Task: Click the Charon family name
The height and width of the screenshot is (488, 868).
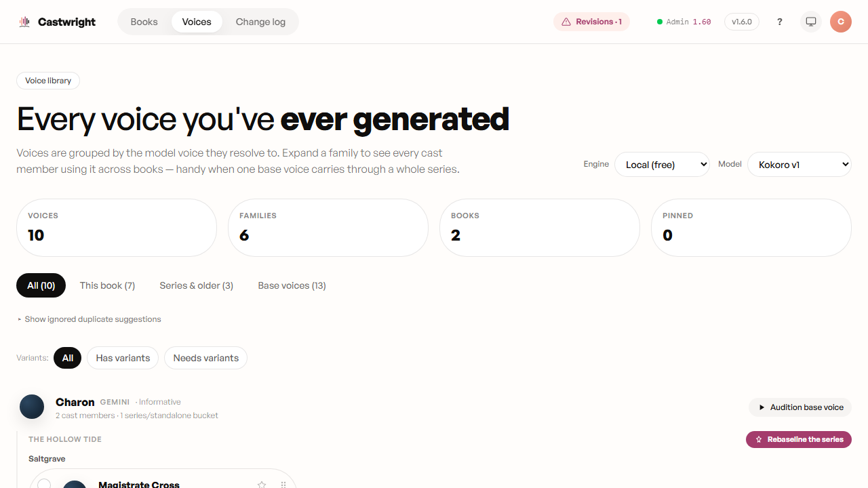Action: pos(75,402)
